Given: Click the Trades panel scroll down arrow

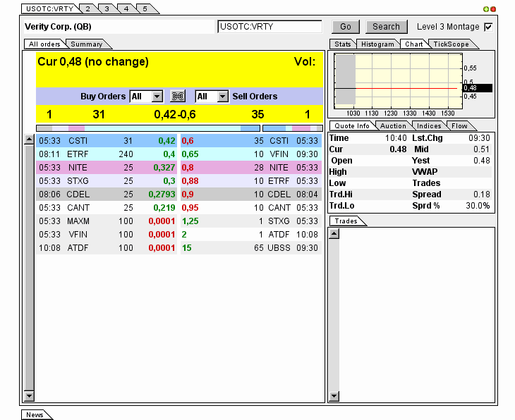Looking at the screenshot, I should click(334, 397).
